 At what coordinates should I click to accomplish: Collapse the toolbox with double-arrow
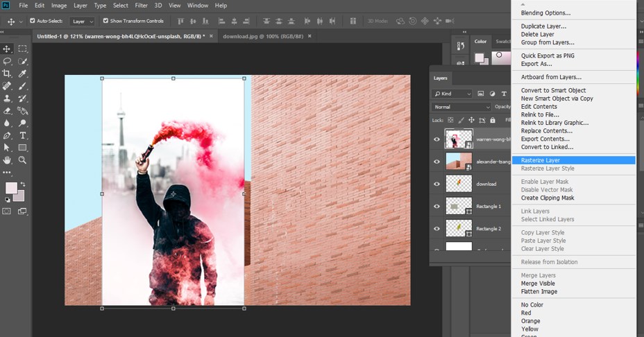point(2,32)
